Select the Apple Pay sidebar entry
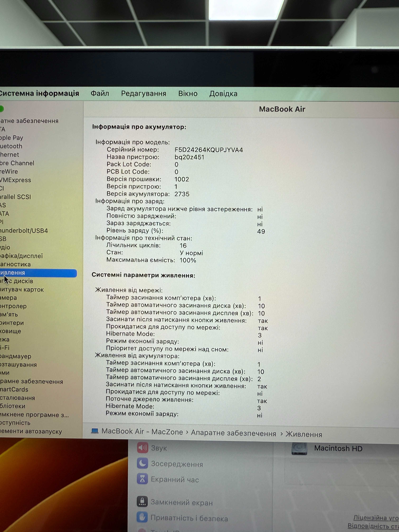Image resolution: width=399 pixels, height=532 pixels. (11, 138)
